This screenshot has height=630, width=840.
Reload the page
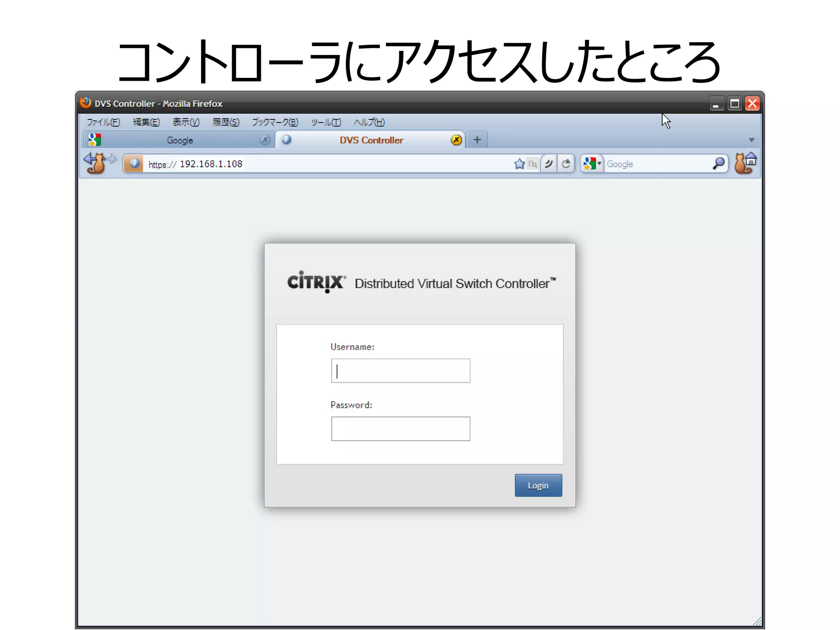point(566,164)
